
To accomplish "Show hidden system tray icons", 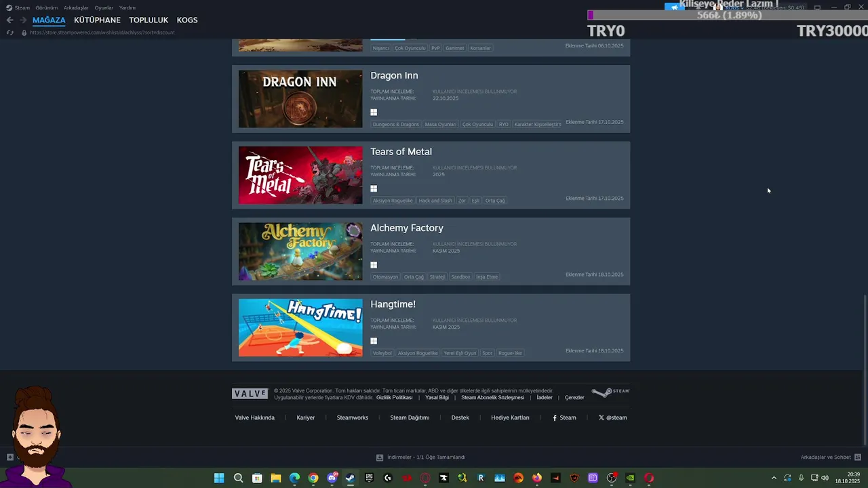I will [774, 478].
